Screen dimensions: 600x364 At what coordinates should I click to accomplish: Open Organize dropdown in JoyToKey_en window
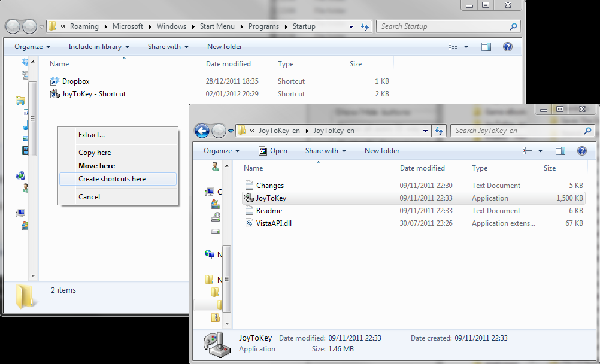point(222,151)
